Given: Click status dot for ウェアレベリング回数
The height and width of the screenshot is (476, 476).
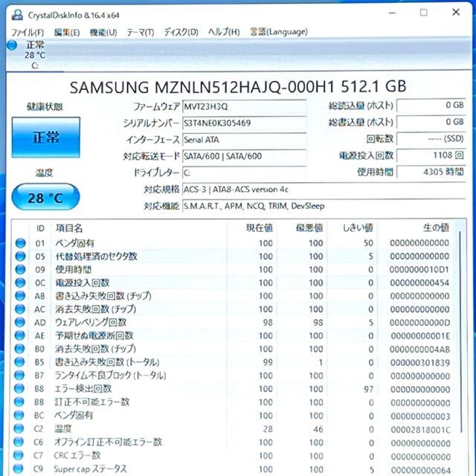Looking at the screenshot, I should click(20, 322).
